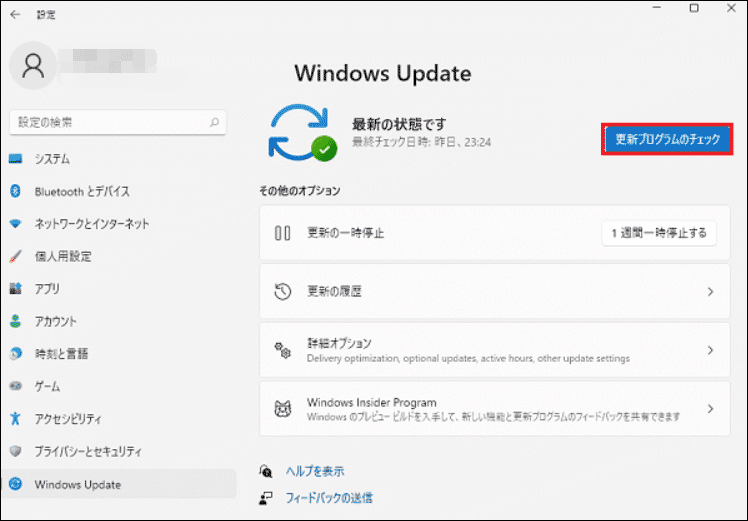Open フィードバックの送信 link

(x=329, y=498)
